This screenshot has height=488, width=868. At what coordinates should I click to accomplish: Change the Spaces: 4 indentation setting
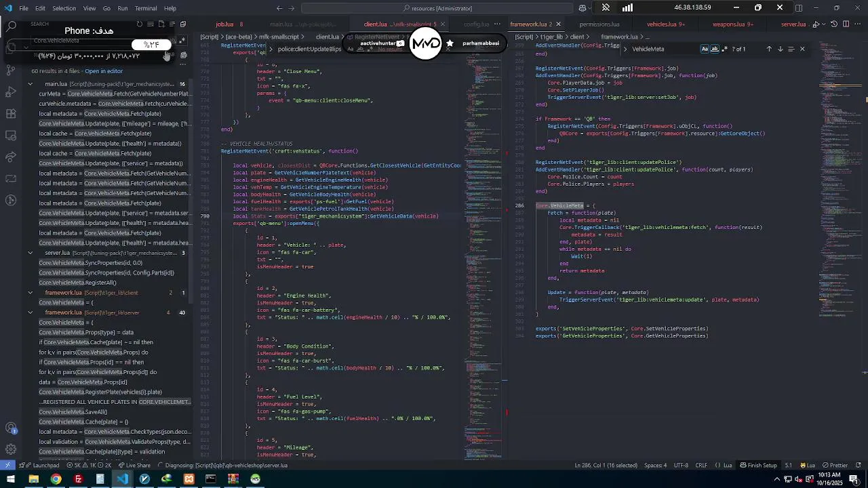coord(655,466)
